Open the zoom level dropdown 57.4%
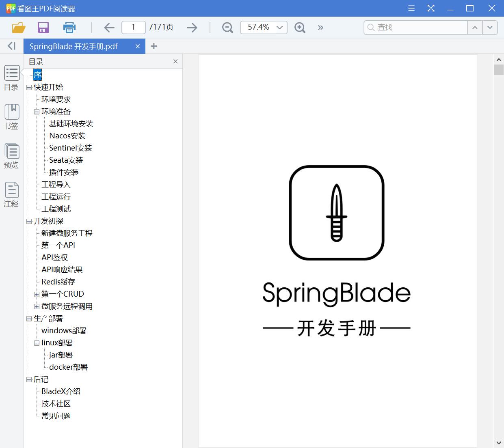This screenshot has width=504, height=448. [279, 28]
